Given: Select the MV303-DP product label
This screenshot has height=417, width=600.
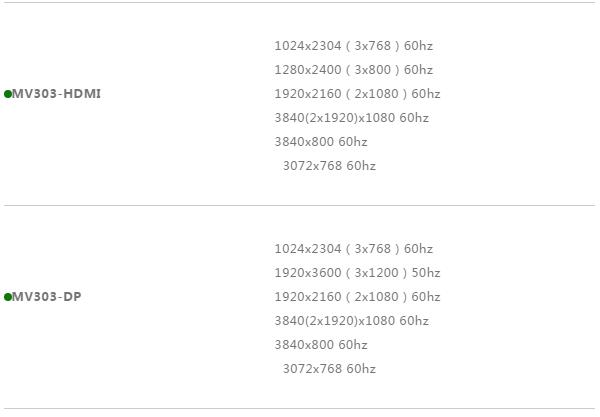Looking at the screenshot, I should pyautogui.click(x=47, y=297).
